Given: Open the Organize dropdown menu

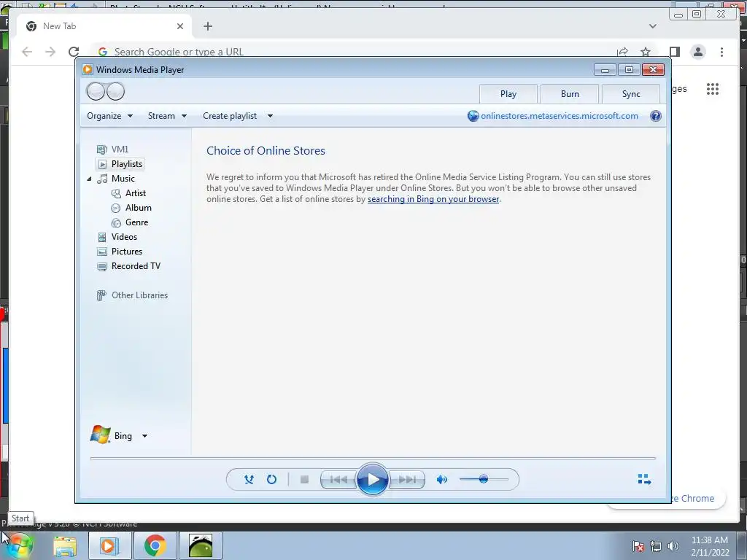Looking at the screenshot, I should (109, 116).
